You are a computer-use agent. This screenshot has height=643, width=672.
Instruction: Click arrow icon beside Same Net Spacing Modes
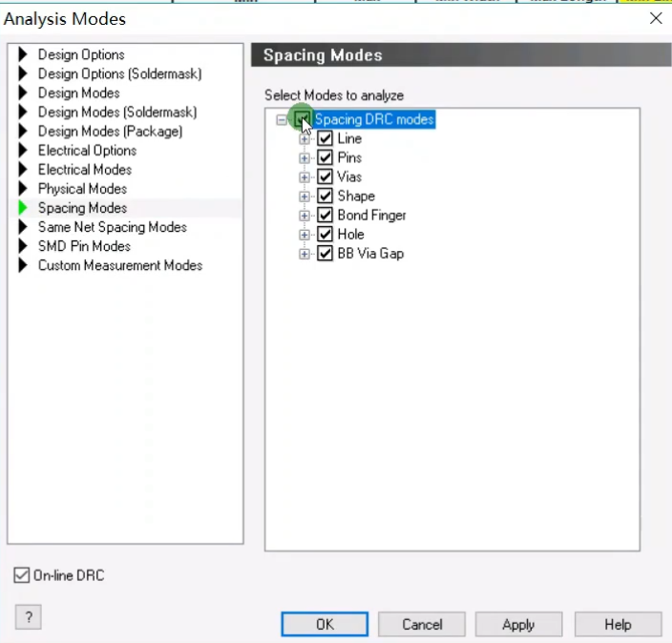[x=23, y=227]
